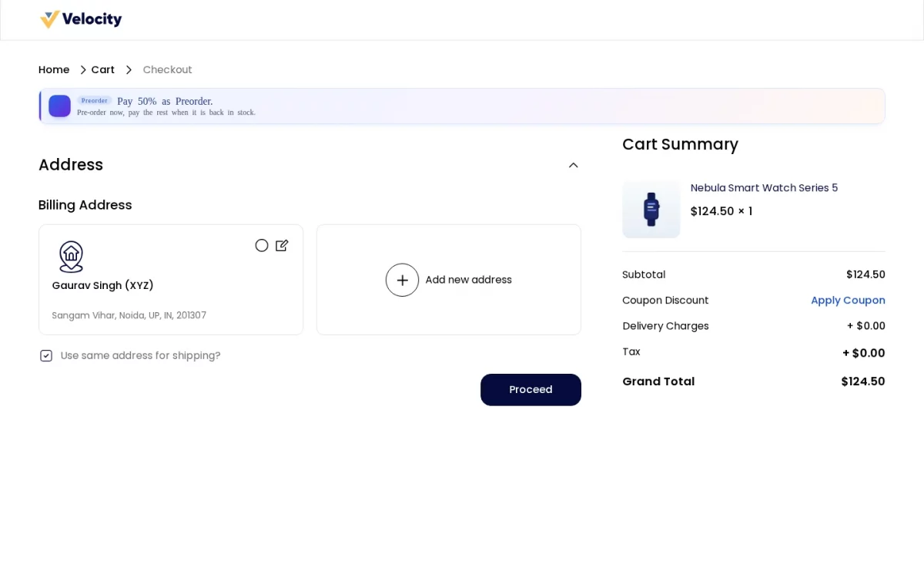Click the Apply Coupon link

(848, 301)
